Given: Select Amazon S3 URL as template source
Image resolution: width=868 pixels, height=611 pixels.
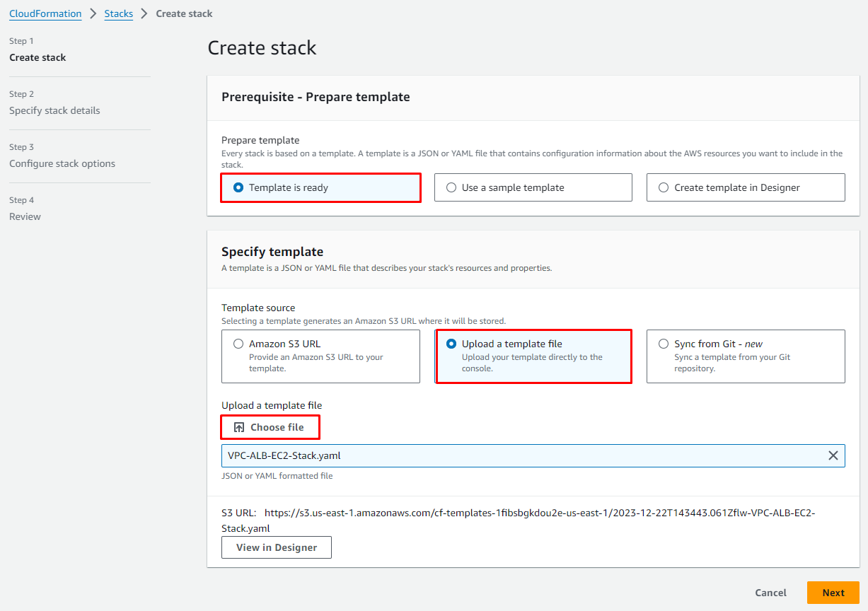Looking at the screenshot, I should (238, 344).
